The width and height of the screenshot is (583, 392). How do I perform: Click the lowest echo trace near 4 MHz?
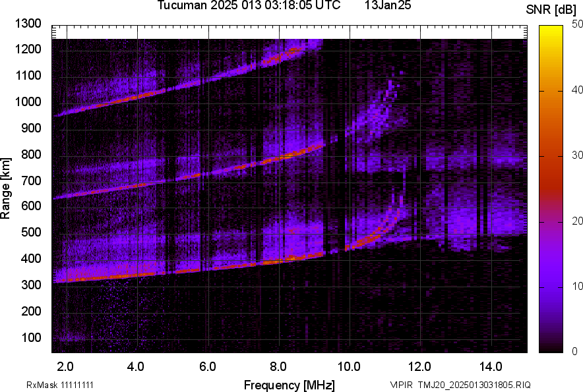137,274
